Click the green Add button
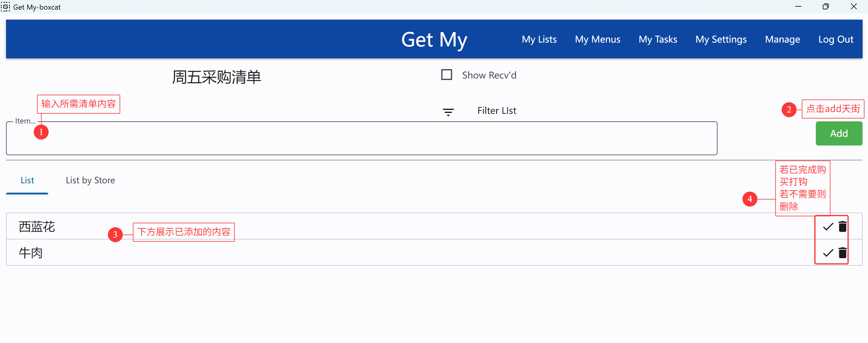Screen dimensions: 868x343 coord(839,133)
